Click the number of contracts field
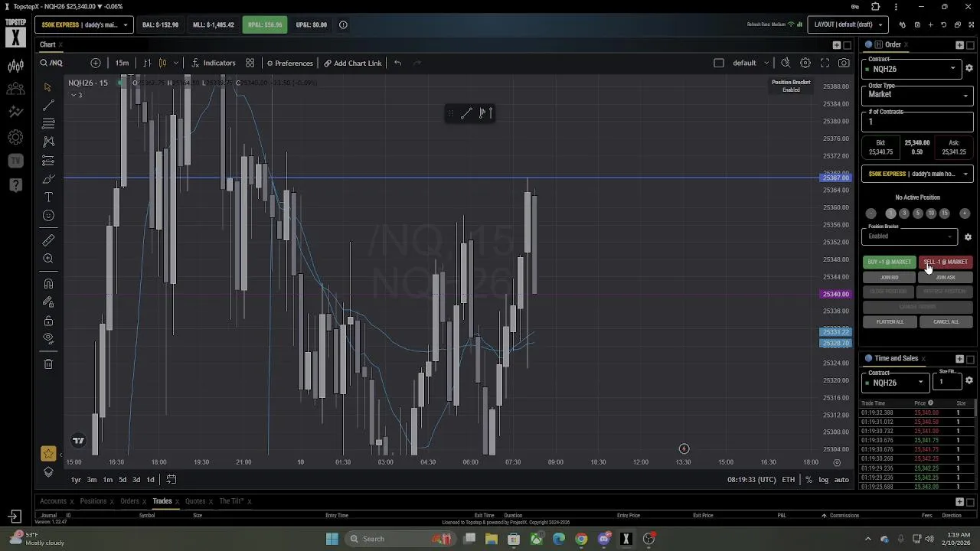The width and height of the screenshot is (980, 551). click(x=917, y=121)
